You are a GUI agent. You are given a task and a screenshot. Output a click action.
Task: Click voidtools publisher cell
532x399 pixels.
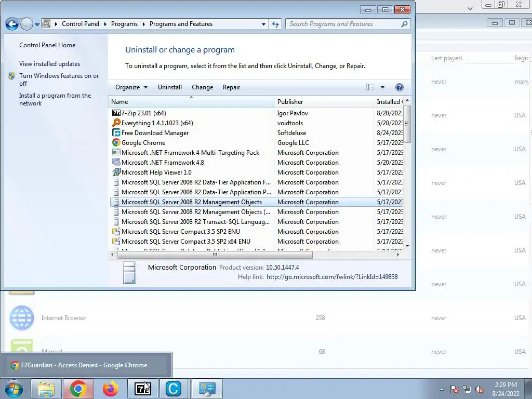(x=290, y=123)
